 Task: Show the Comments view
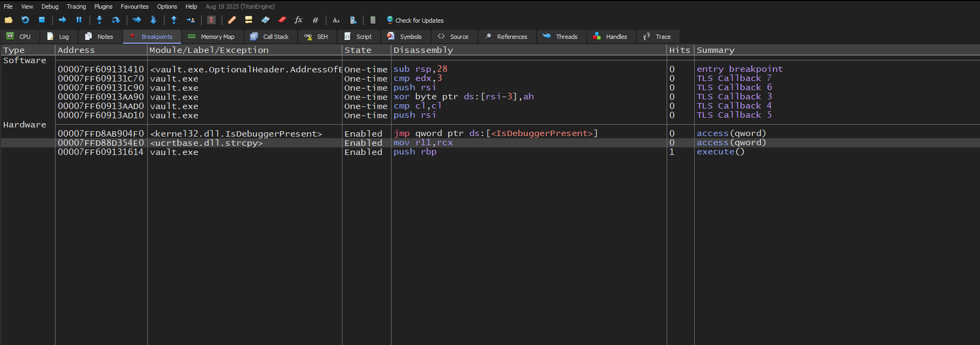pos(249,20)
